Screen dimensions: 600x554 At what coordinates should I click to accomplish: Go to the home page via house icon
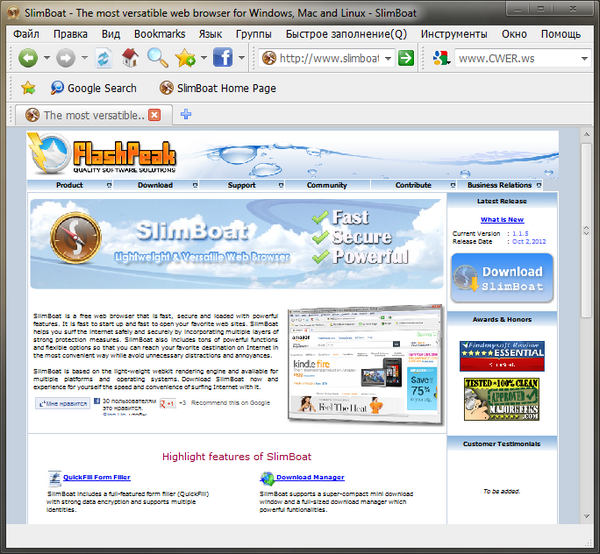pyautogui.click(x=129, y=58)
